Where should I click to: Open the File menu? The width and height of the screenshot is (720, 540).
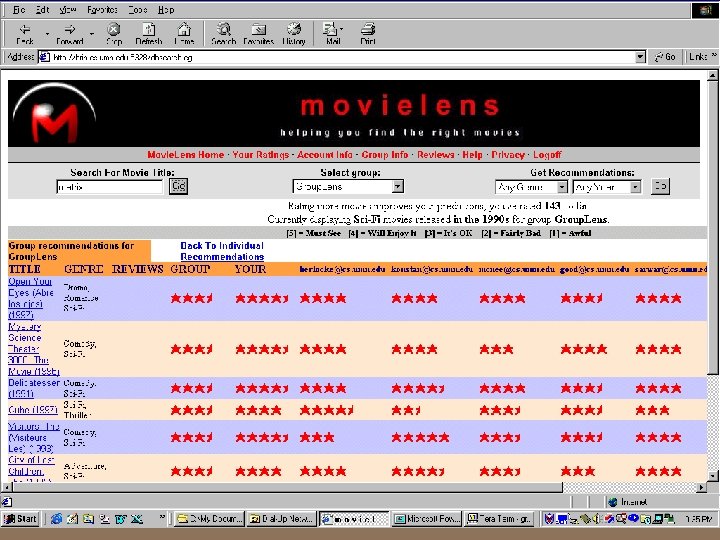pos(19,9)
